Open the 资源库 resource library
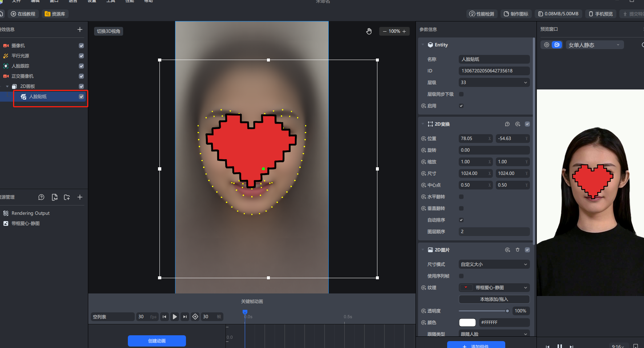The width and height of the screenshot is (644, 348). pos(55,14)
